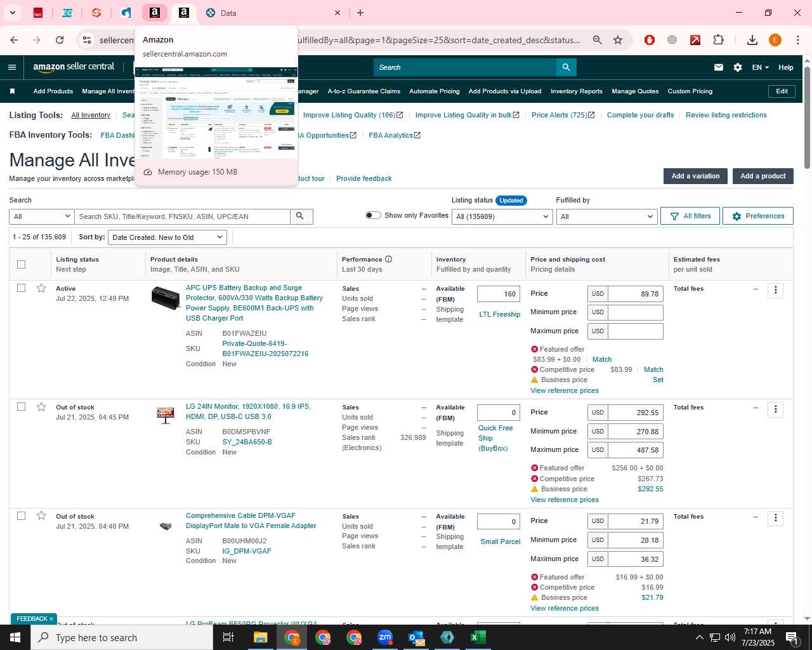Viewport: 812px width, 650px height.
Task: Open APC UPS row three-dot actions menu
Action: pyautogui.click(x=775, y=291)
